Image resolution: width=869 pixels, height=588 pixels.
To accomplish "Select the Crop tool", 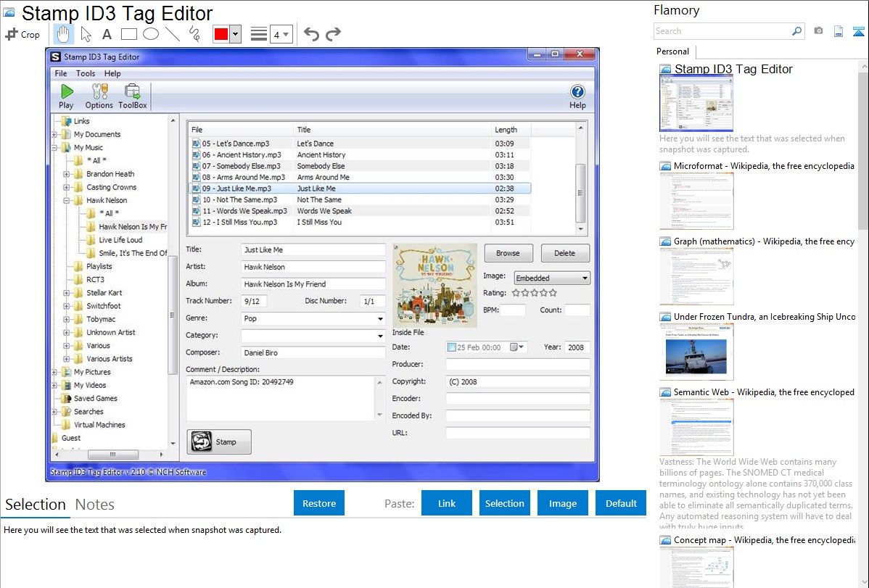I will 22,34.
